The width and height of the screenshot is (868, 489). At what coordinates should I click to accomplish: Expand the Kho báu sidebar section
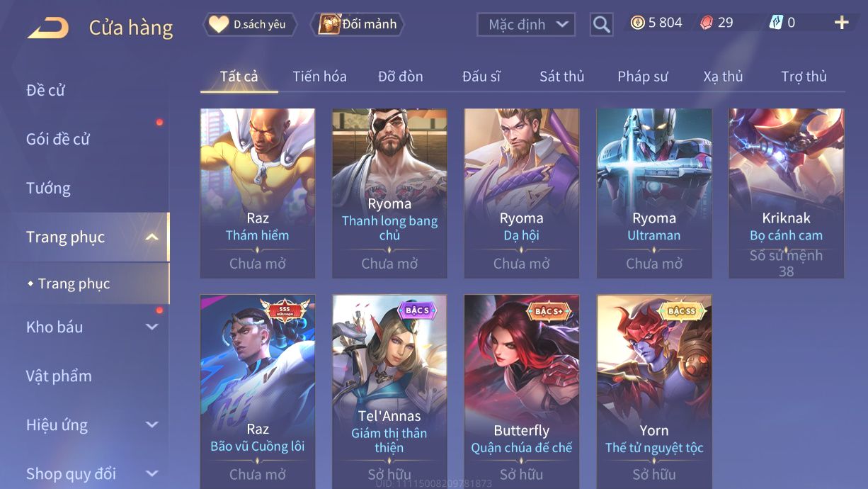152,327
